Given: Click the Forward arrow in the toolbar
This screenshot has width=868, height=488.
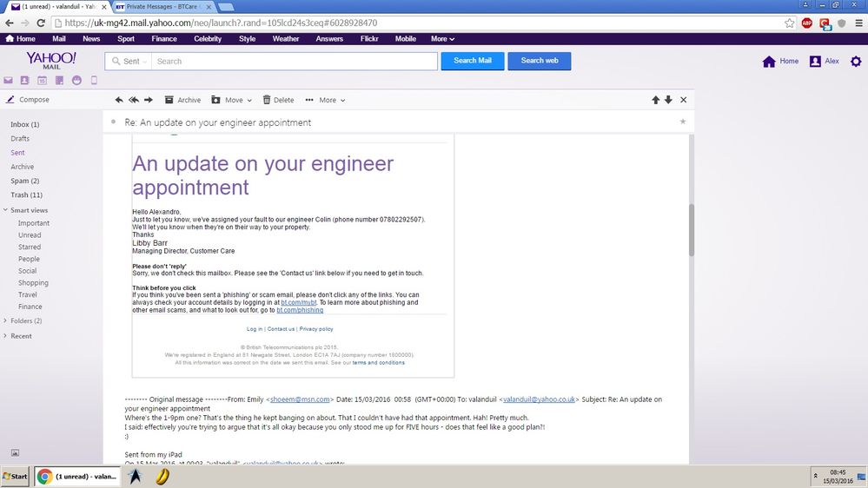Looking at the screenshot, I should pyautogui.click(x=149, y=100).
